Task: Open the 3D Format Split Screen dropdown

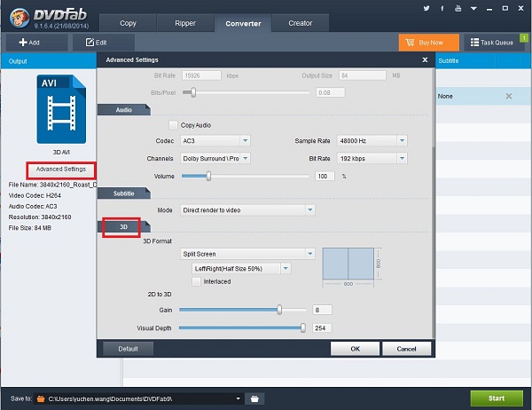Action: (x=247, y=254)
